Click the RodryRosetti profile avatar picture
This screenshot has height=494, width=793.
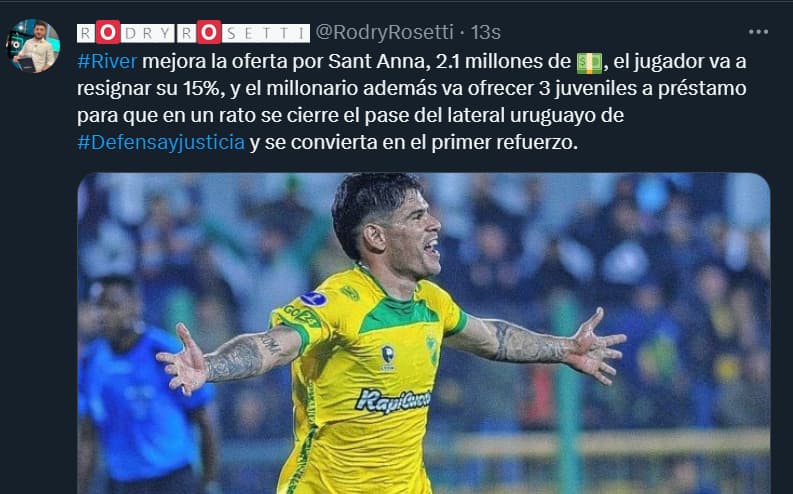[x=33, y=46]
